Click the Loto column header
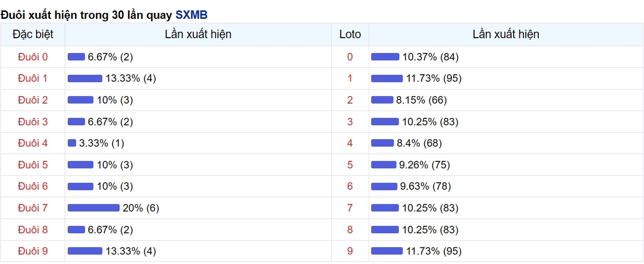Image resolution: width=644 pixels, height=264 pixels. [350, 34]
